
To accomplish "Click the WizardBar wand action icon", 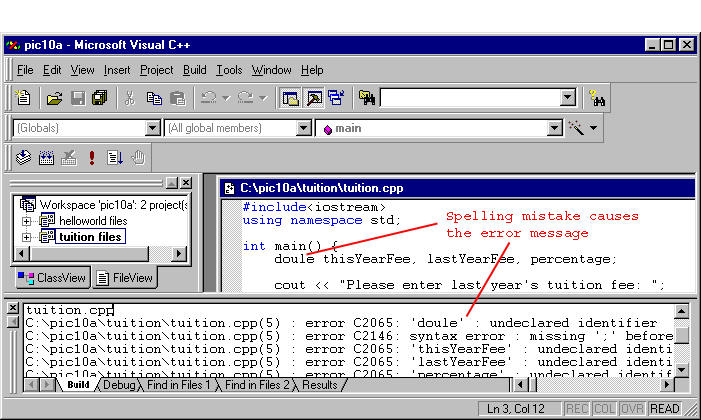I will tap(576, 128).
